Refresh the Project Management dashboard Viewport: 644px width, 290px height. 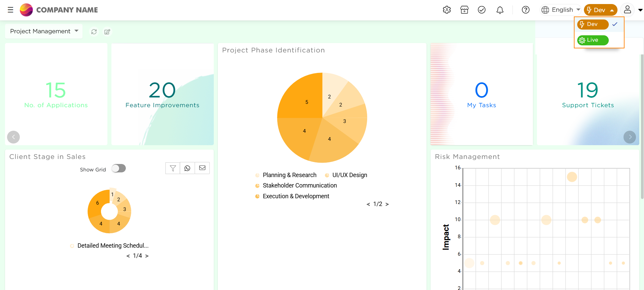click(x=94, y=32)
